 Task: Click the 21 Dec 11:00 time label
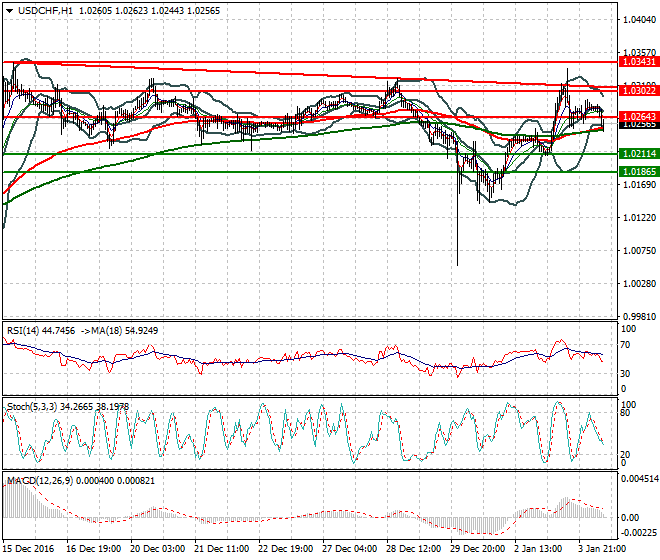coord(221,549)
